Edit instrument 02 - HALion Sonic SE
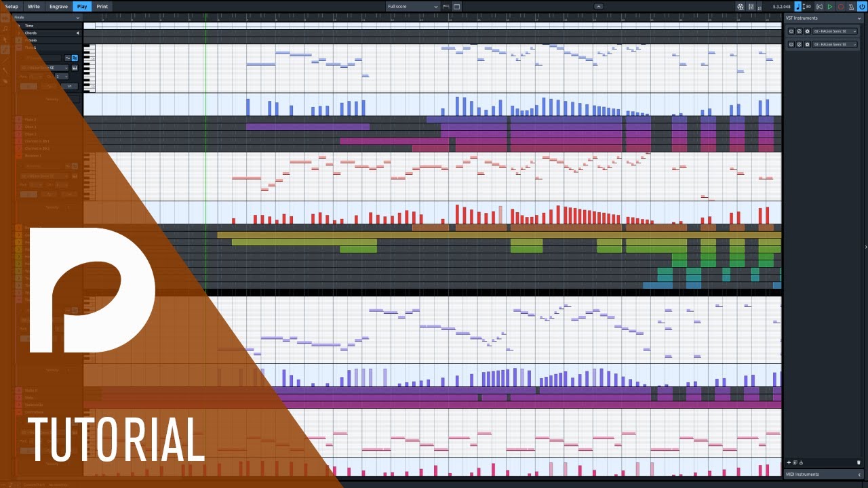 (x=800, y=31)
